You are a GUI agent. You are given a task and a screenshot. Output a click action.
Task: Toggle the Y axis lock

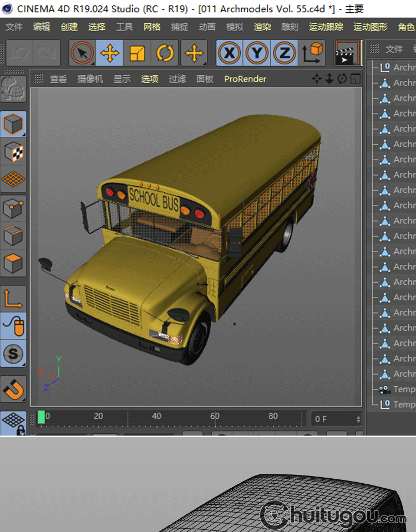tap(257, 53)
